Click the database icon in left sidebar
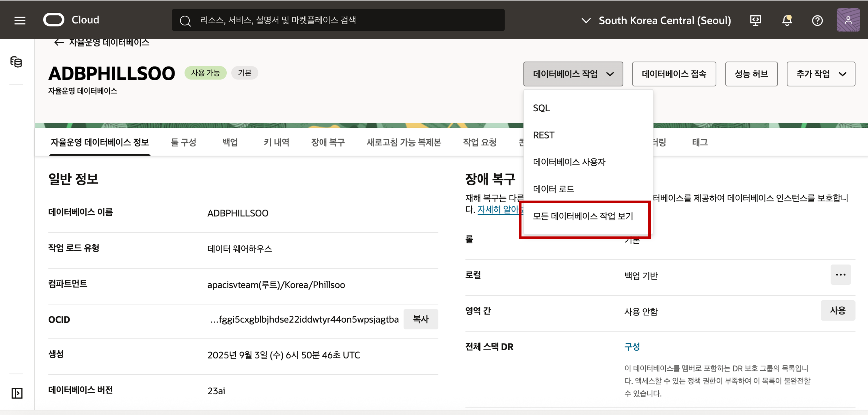The height and width of the screenshot is (416, 868). tap(16, 62)
